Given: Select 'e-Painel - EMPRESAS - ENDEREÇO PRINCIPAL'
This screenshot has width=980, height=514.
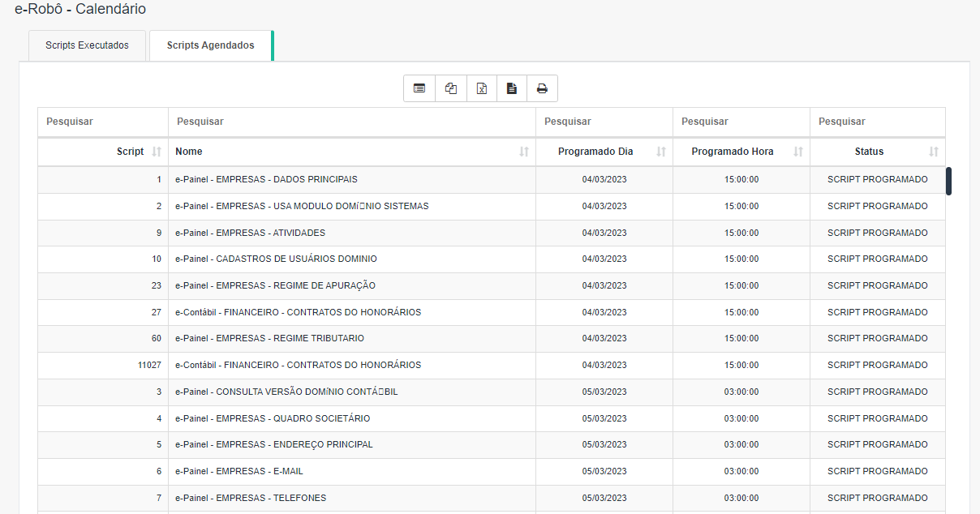Looking at the screenshot, I should click(274, 444).
